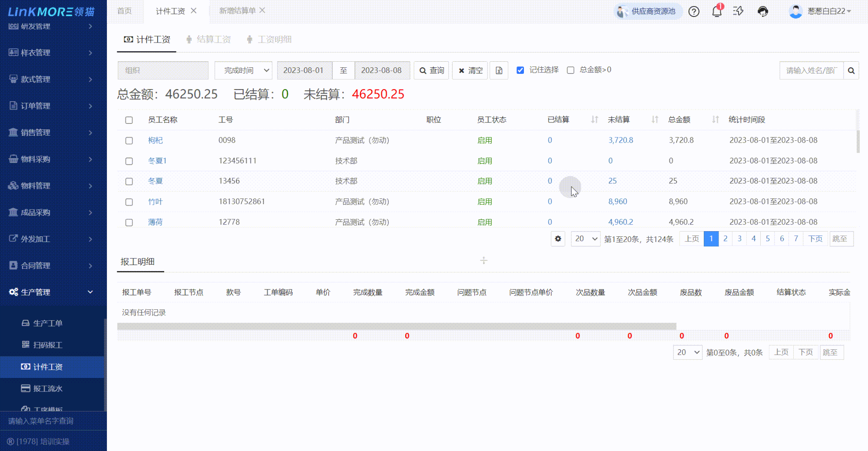Open the 供应商资源池 link

(648, 11)
